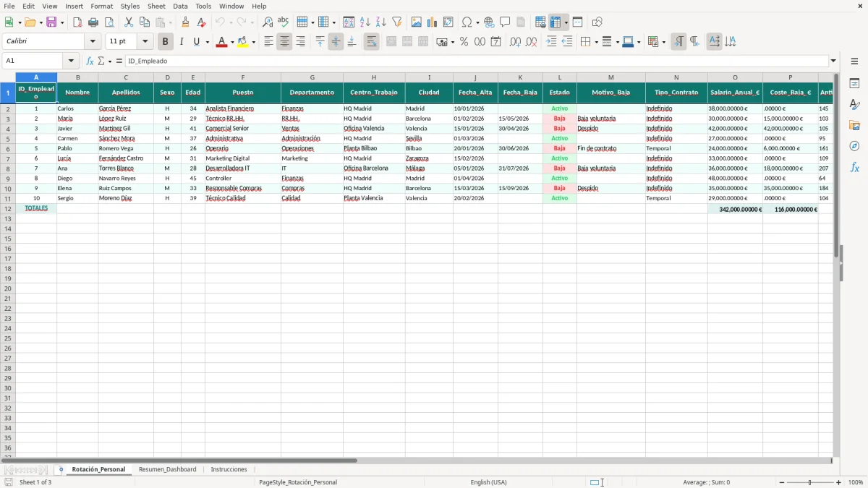868x488 pixels.
Task: Open Find & Replace icon
Action: 268,22
